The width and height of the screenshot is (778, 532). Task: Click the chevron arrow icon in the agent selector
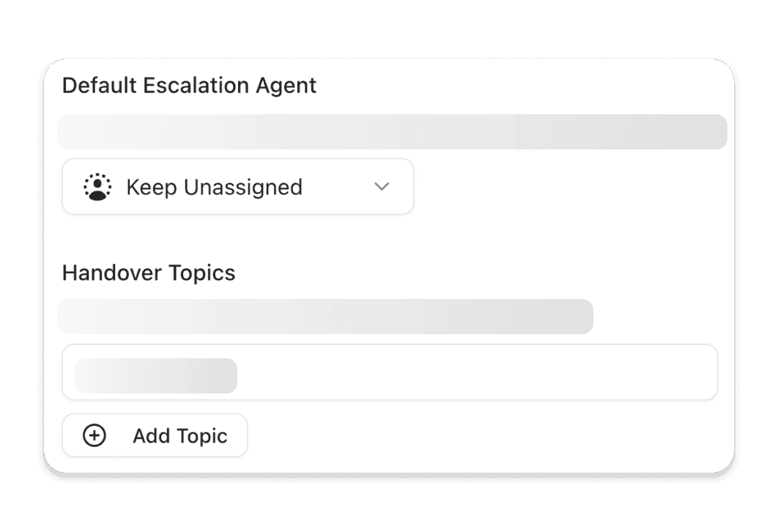coord(381,187)
